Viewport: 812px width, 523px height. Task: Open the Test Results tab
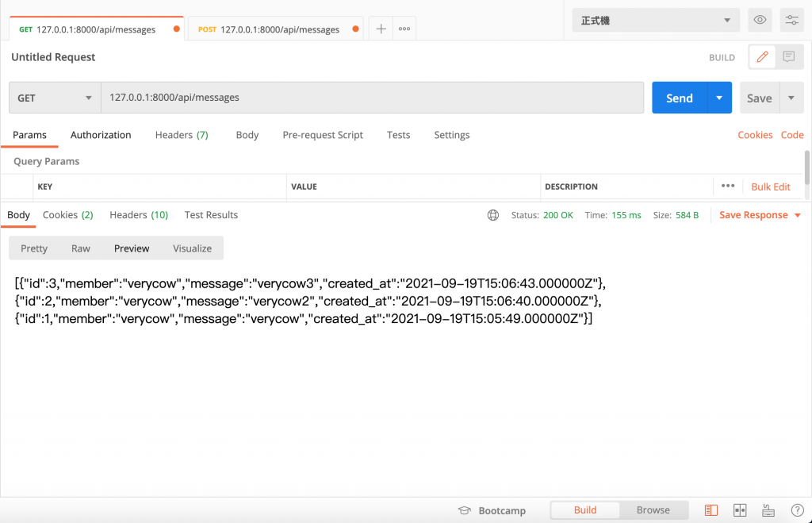click(x=211, y=215)
